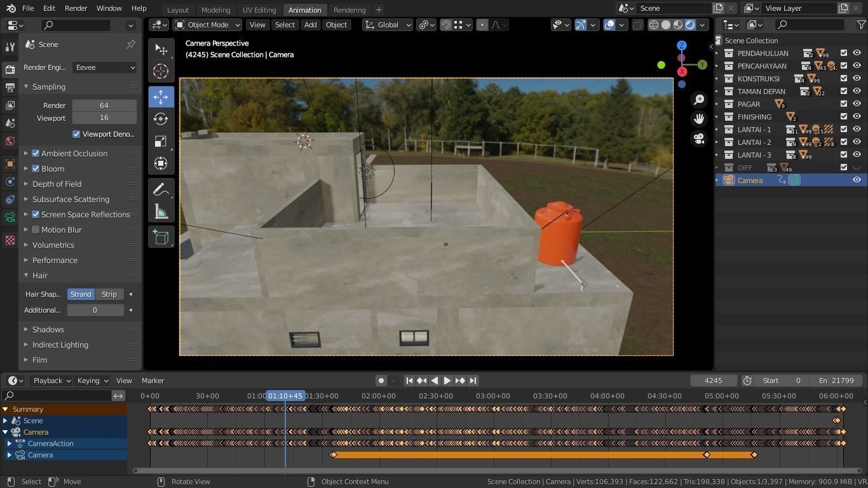Click the Render samples value field
The height and width of the screenshot is (488, 868).
104,105
